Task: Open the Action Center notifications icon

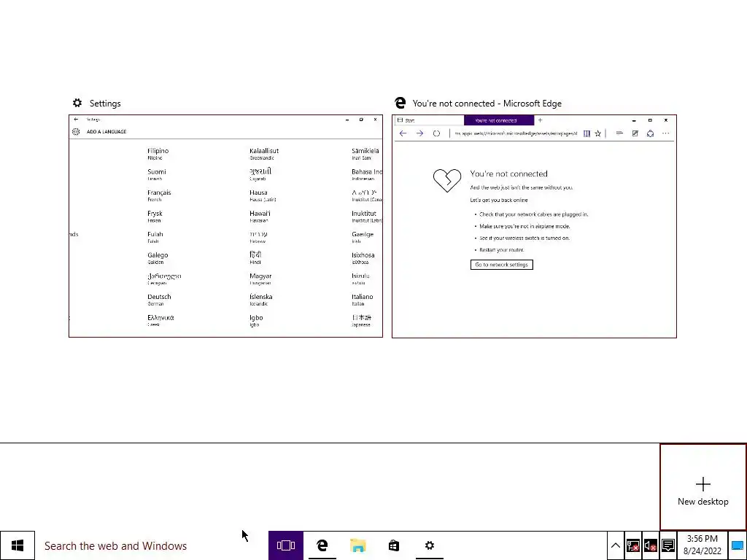Action: 668,545
